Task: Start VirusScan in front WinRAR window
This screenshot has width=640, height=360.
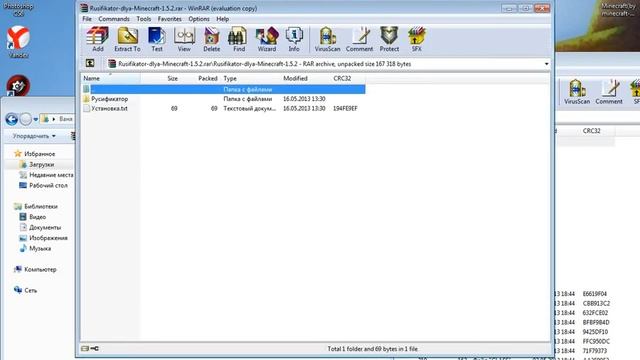Action: point(327,39)
